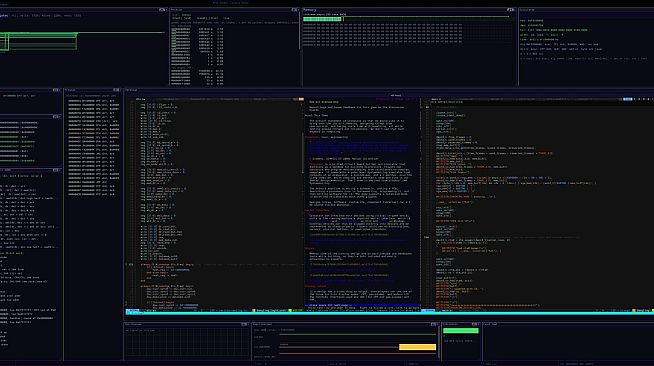Click the header control button of the grid plot panel at the bottom

(245, 324)
